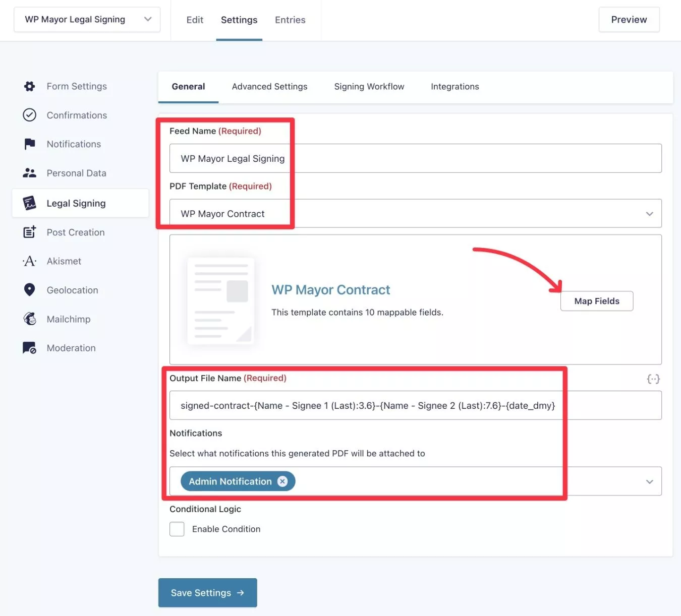Click the WP Mayor Contract template title

click(330, 290)
